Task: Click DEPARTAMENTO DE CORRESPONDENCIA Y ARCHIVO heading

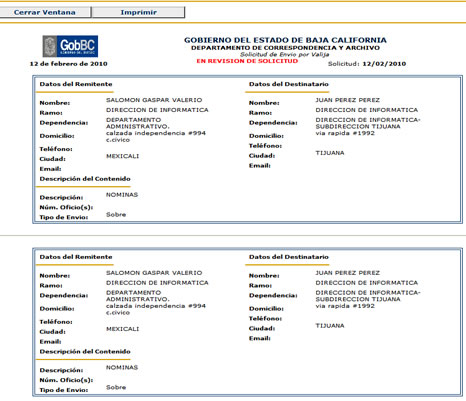Action: 285,48
